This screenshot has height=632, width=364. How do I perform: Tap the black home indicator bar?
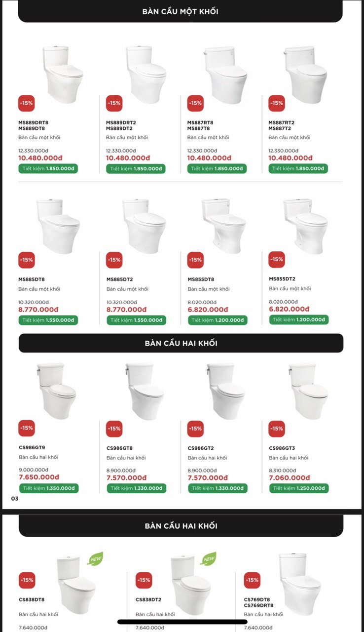[182, 622]
